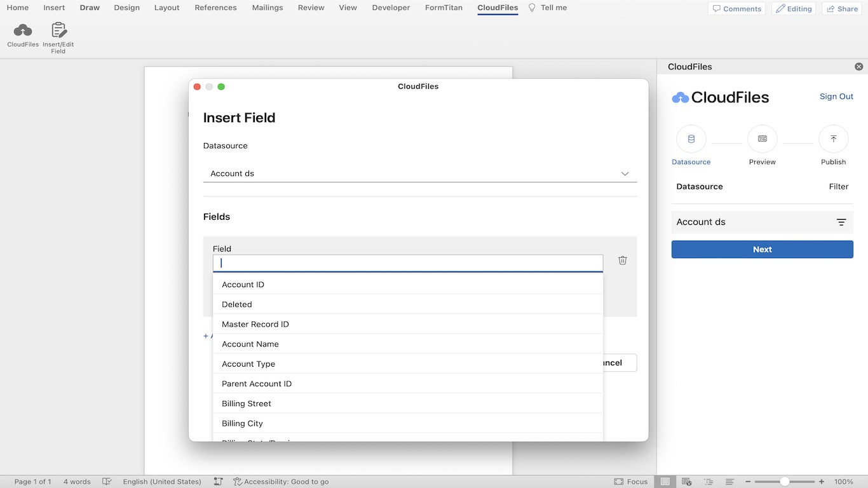Open the Draw ribbon tab
Viewport: 868px width, 488px height.
(x=90, y=8)
